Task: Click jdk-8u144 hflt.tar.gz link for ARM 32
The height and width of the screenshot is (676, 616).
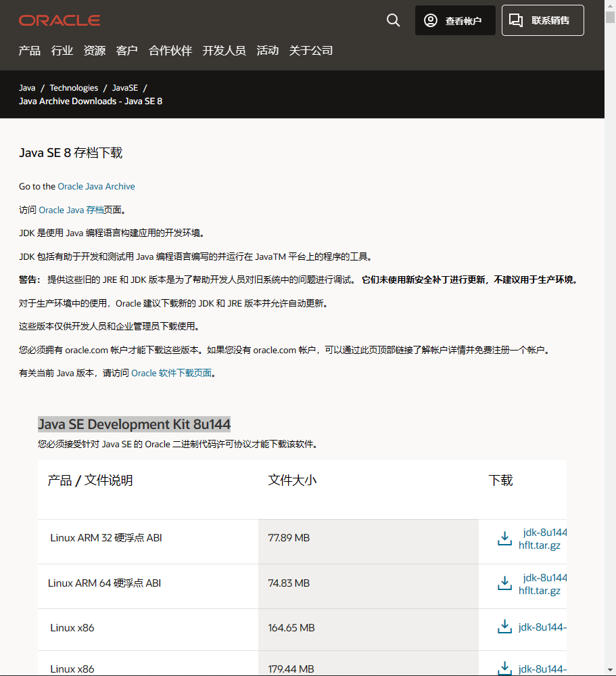Action: [x=542, y=539]
